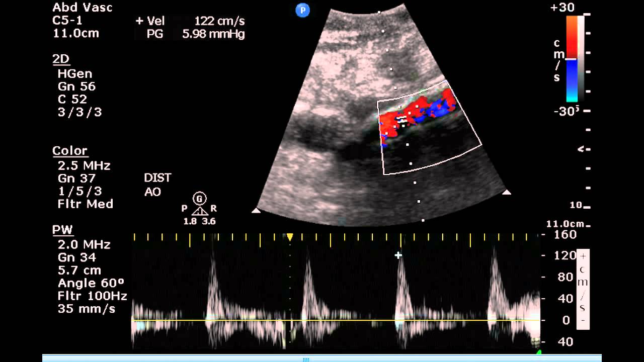Click the "Angle 60°" setting text
The height and width of the screenshot is (362, 644).
91,283
